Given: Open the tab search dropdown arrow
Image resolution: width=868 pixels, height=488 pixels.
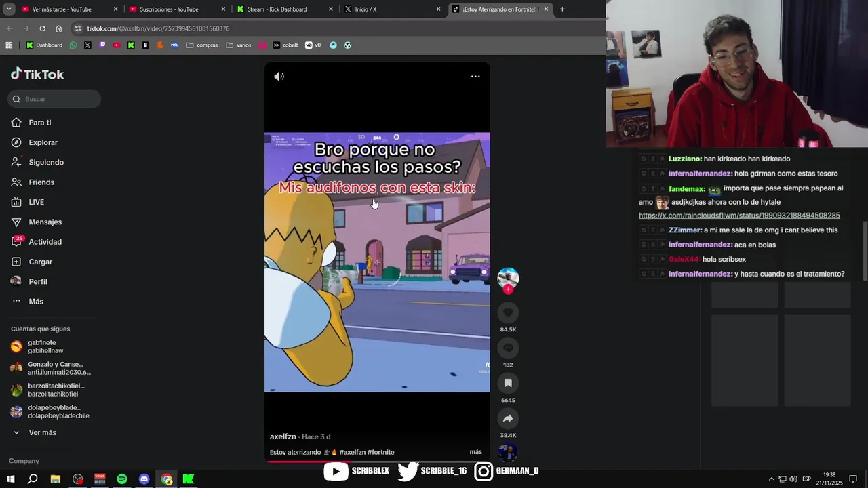Looking at the screenshot, I should click(9, 9).
